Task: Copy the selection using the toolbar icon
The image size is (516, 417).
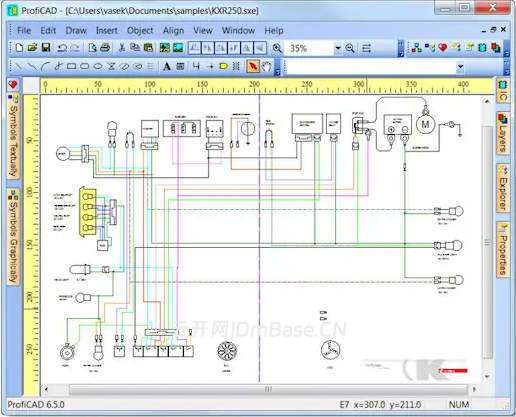Action: [x=135, y=48]
